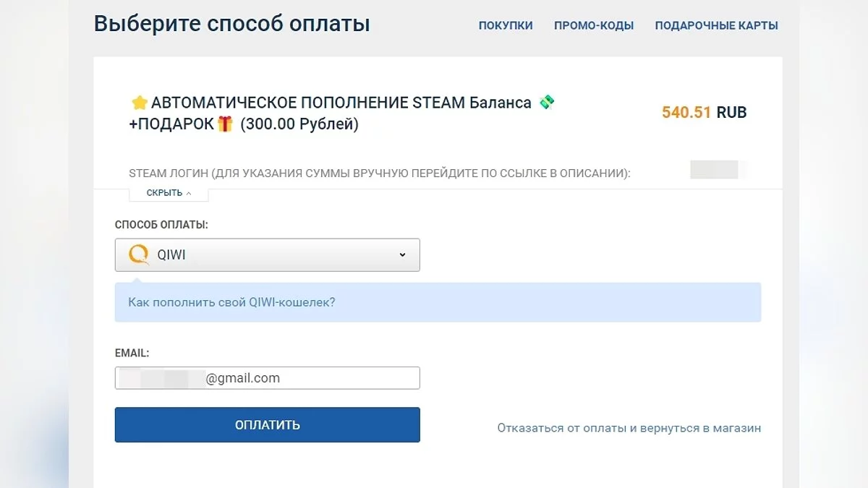The image size is (868, 488).
Task: Click the gift box icon after ПОДАРОК
Action: click(225, 124)
